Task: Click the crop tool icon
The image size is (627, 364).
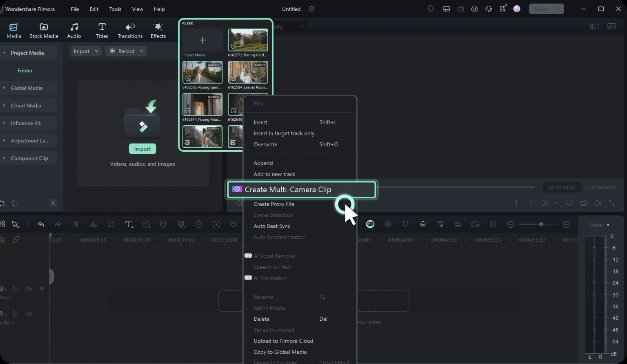Action: pyautogui.click(x=111, y=224)
